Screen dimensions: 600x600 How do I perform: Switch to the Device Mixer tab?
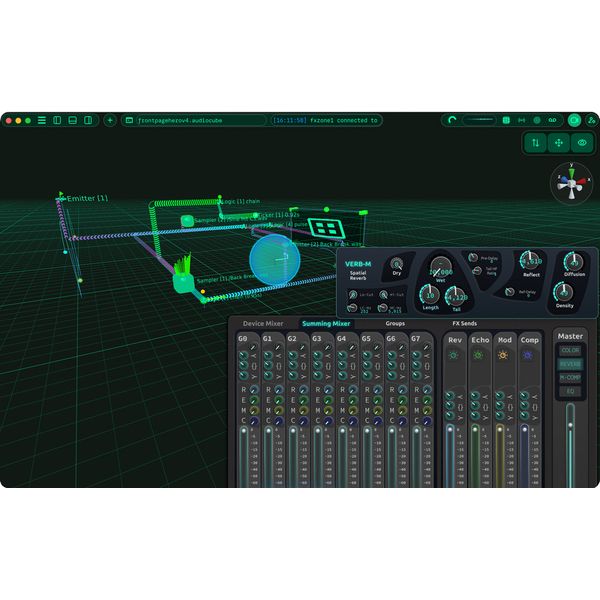coord(263,324)
